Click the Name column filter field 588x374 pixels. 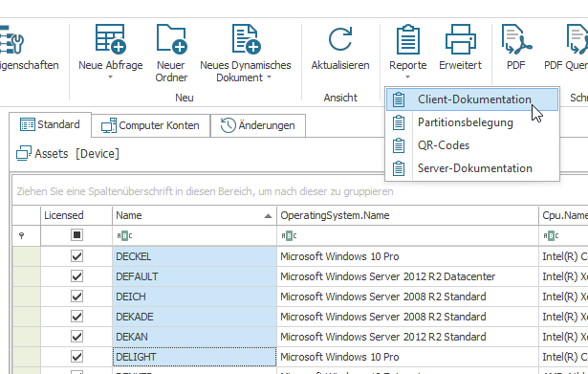coord(194,235)
